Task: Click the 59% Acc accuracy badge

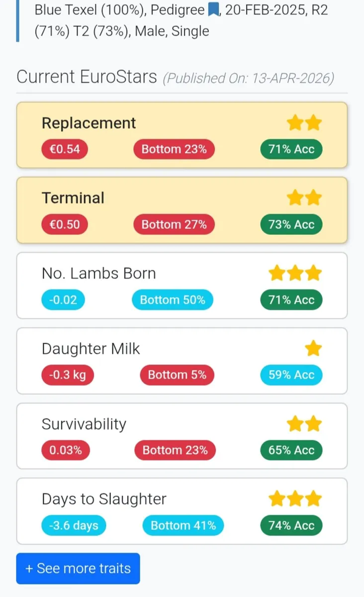Action: tap(291, 375)
